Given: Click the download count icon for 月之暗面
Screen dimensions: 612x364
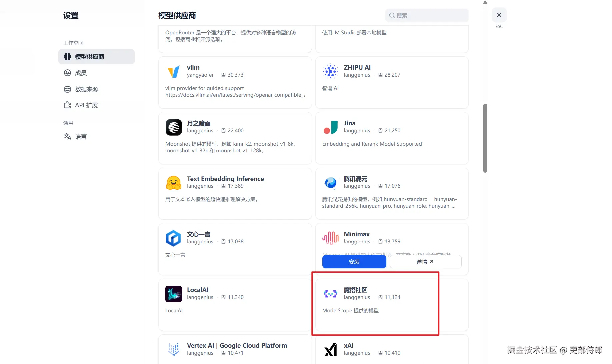Looking at the screenshot, I should pos(224,131).
